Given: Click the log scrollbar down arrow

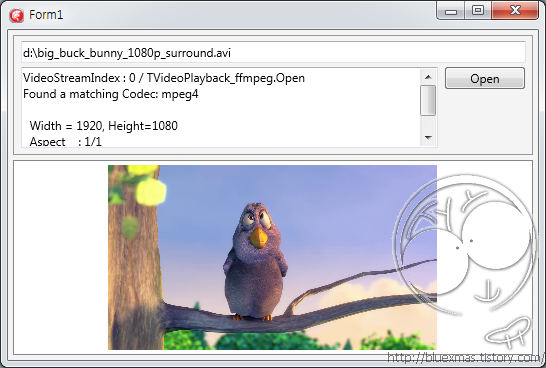Looking at the screenshot, I should point(428,138).
